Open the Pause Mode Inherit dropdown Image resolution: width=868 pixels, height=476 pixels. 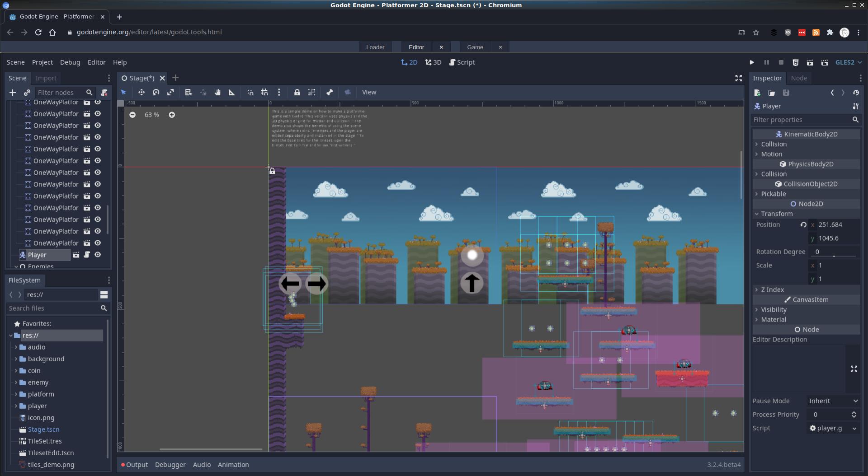833,401
